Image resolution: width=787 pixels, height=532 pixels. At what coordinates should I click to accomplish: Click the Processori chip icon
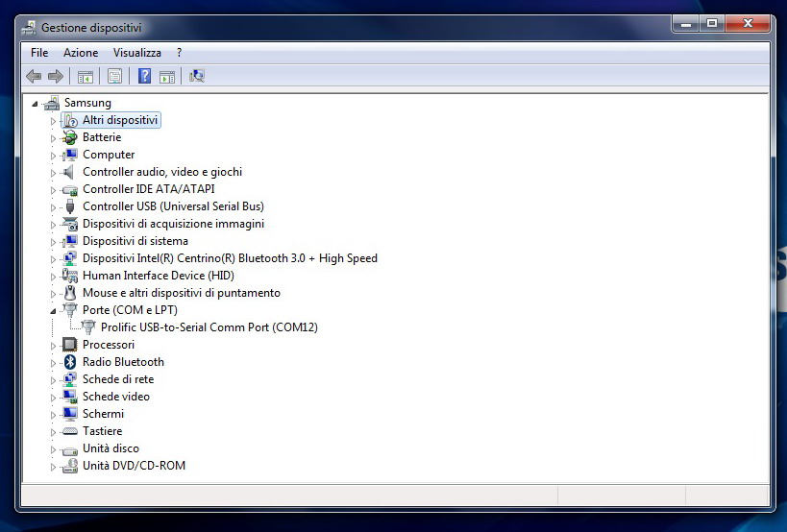pyautogui.click(x=70, y=345)
